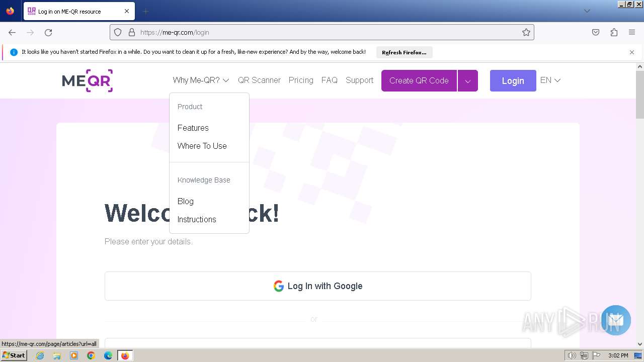Launch Chrome from the taskbar

click(x=91, y=355)
